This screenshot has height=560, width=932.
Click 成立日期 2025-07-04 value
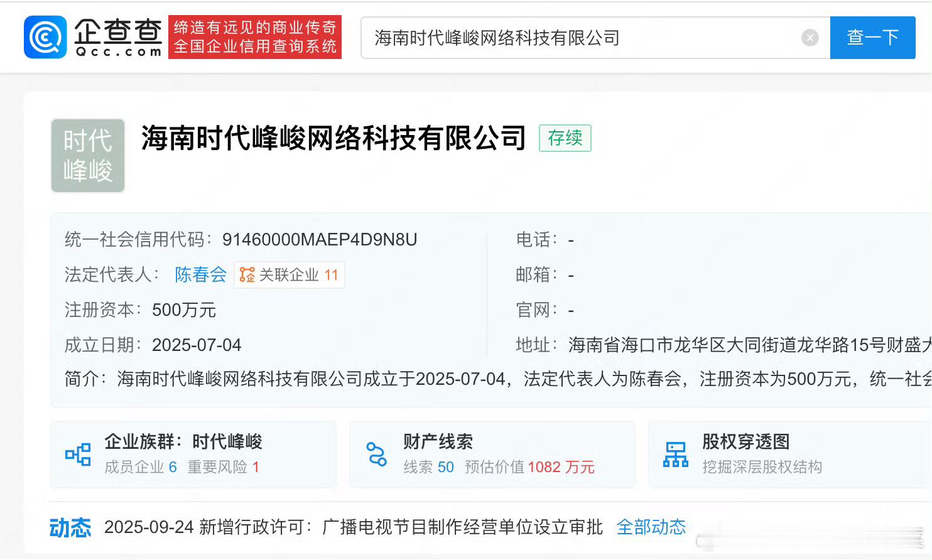point(197,345)
